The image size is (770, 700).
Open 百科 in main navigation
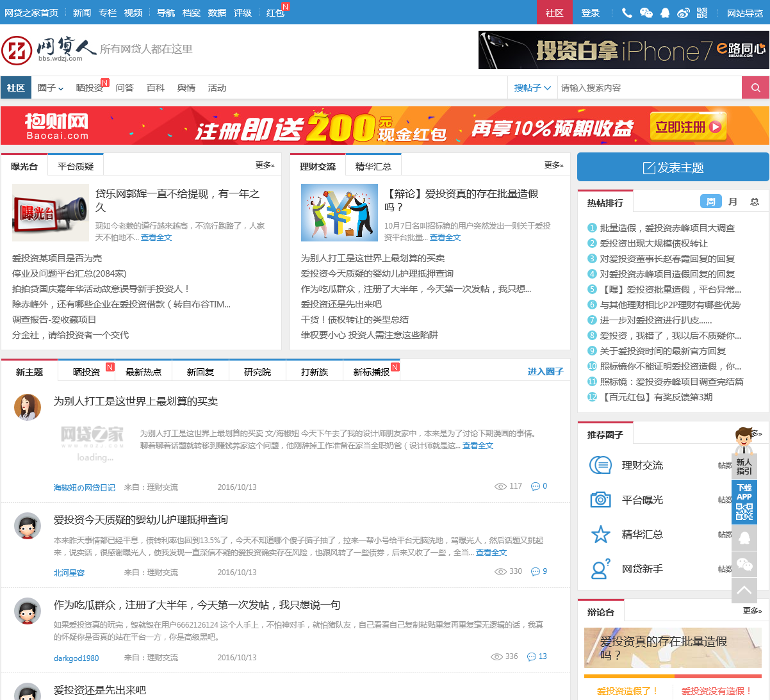pos(156,88)
